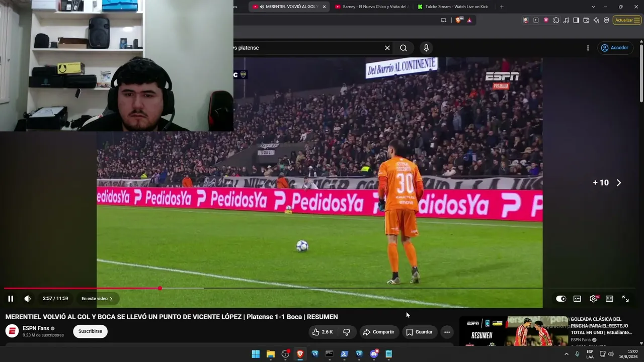This screenshot has width=644, height=362.
Task: Open the browser extensions puzzle icon
Action: pyautogui.click(x=556, y=20)
